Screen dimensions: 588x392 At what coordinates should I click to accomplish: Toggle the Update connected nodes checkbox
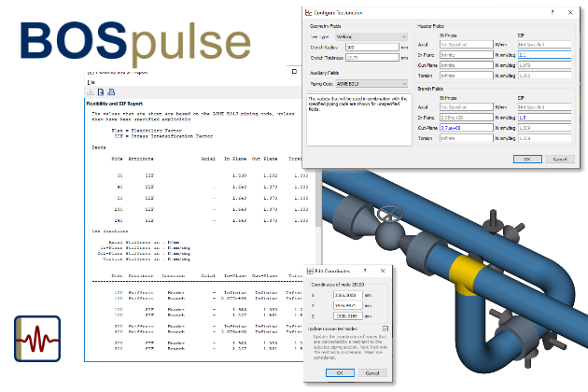[x=385, y=329]
